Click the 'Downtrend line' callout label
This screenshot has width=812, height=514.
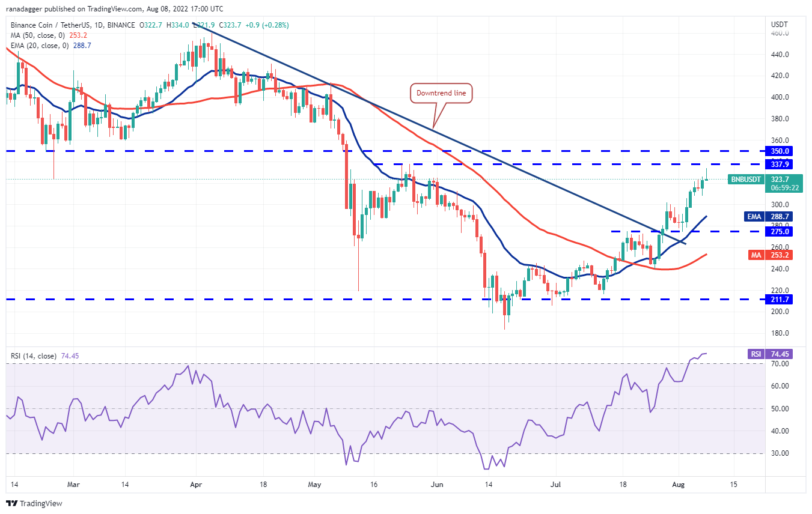[x=442, y=93]
